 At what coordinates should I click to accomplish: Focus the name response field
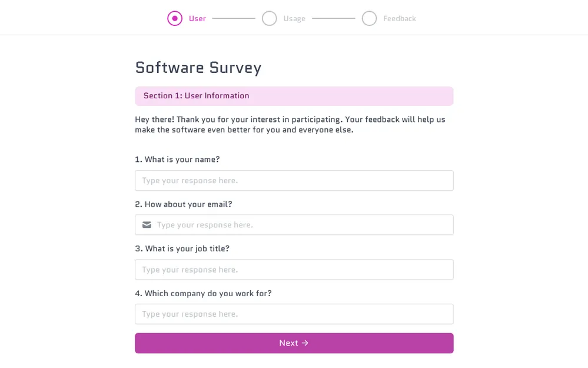pos(294,181)
